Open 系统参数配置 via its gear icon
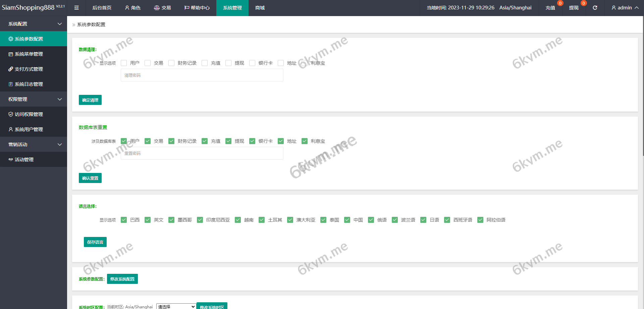The width and height of the screenshot is (644, 309). [x=11, y=39]
